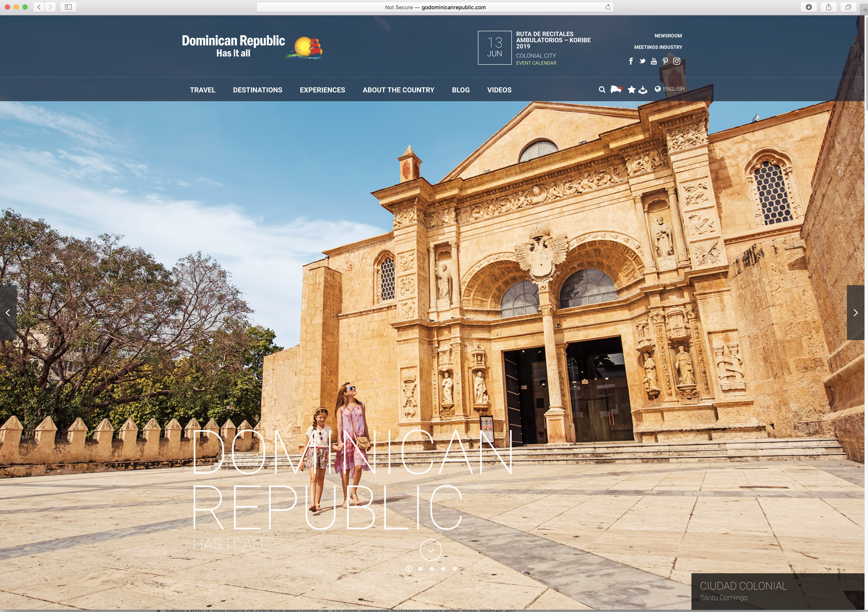The height and width of the screenshot is (612, 868).
Task: Open the EXPERIENCES menu
Action: tap(322, 90)
